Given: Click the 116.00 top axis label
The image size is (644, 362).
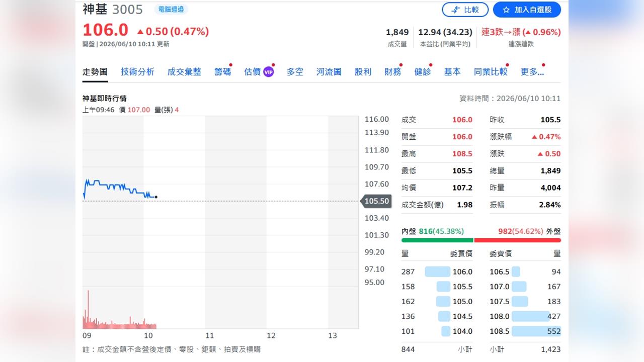Looking at the screenshot, I should click(377, 119).
